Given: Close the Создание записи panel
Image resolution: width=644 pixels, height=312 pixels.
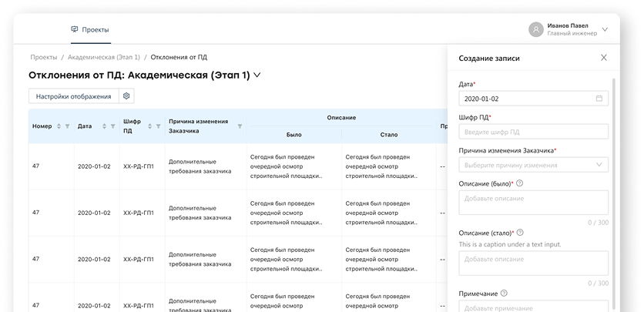Looking at the screenshot, I should [603, 58].
